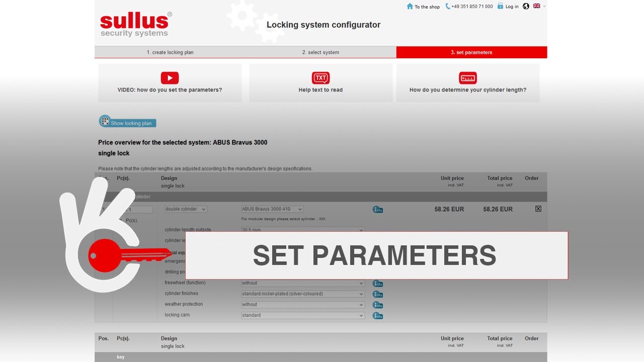The width and height of the screenshot is (644, 362).
Task: Click the phone number +49 351 850 71 000
Action: pos(472,7)
